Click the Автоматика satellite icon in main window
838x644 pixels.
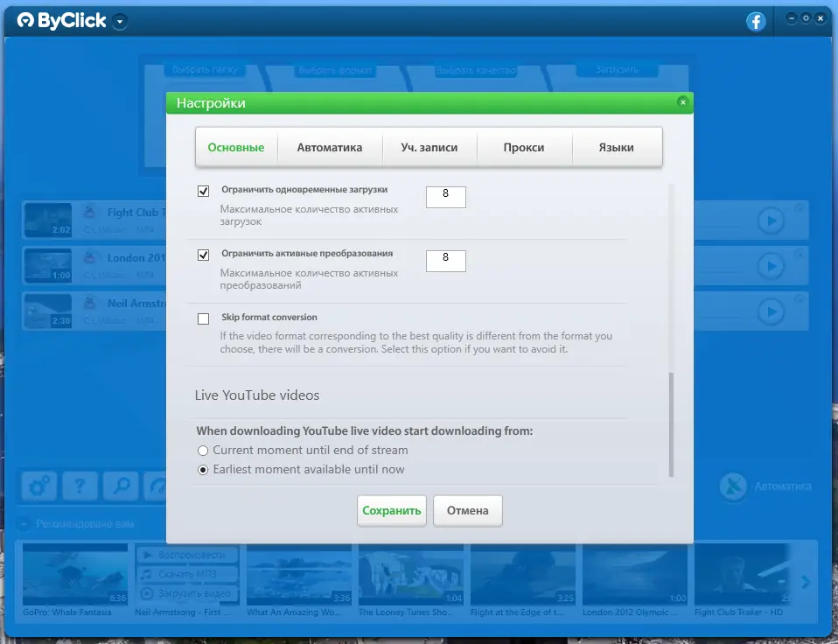[733, 486]
